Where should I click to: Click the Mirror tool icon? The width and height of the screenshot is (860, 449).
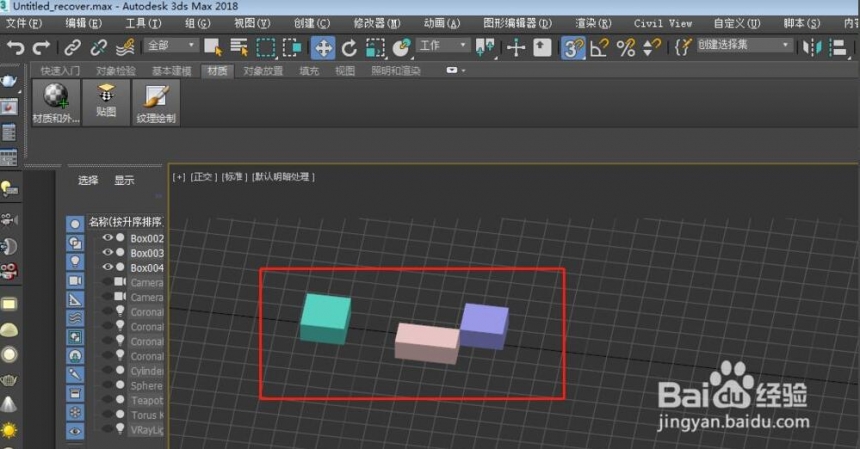click(812, 48)
